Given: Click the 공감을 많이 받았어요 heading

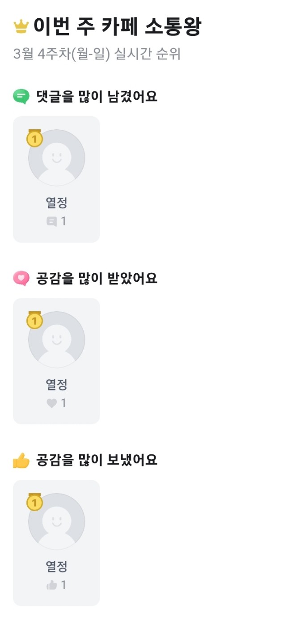Looking at the screenshot, I should click(97, 279).
